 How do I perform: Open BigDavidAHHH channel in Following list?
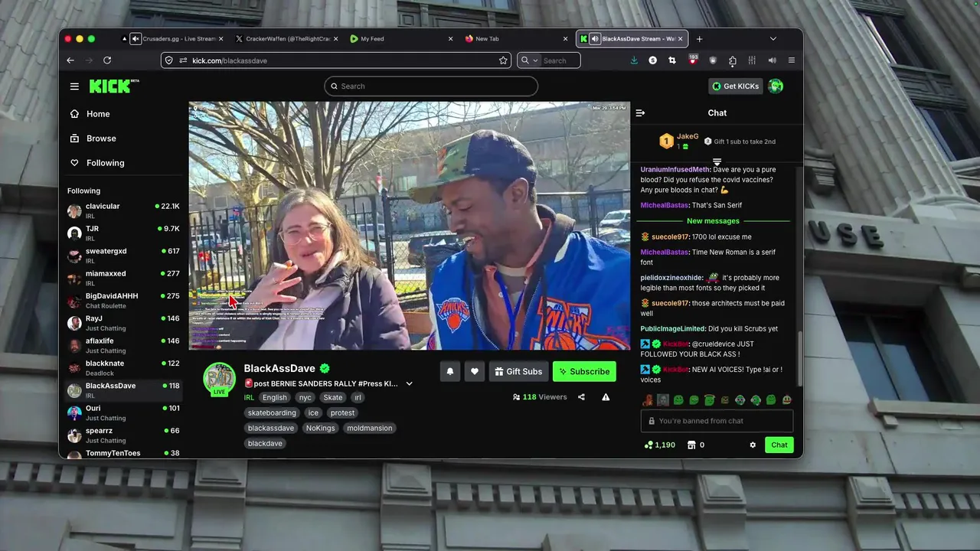tap(123, 301)
